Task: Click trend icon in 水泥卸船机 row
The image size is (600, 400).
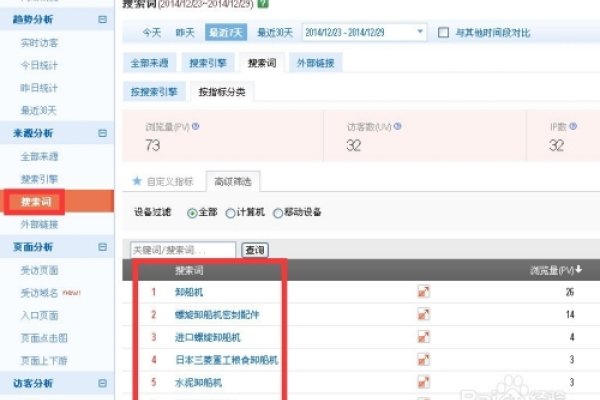Action: (x=424, y=382)
